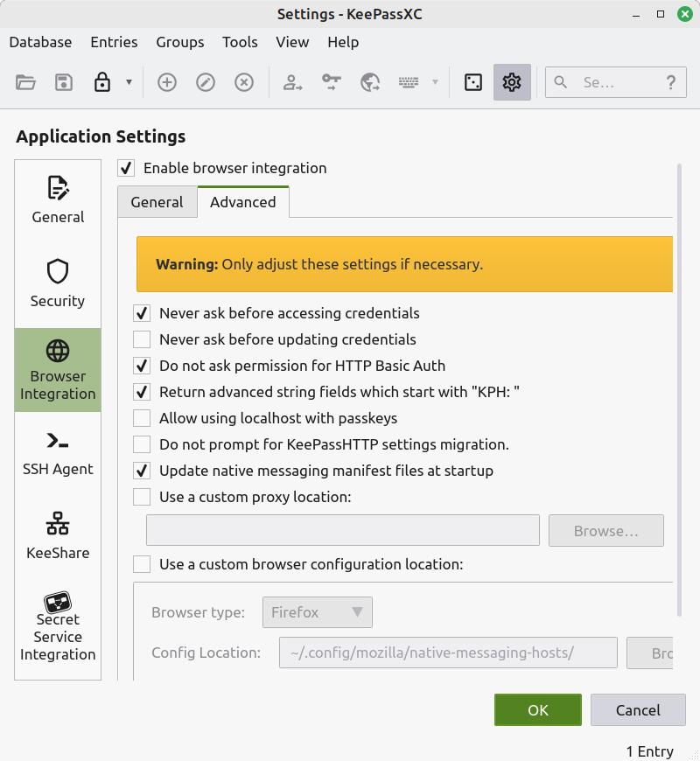Click the Auto-Type keyboard icon
This screenshot has width=700, height=761.
click(x=409, y=82)
